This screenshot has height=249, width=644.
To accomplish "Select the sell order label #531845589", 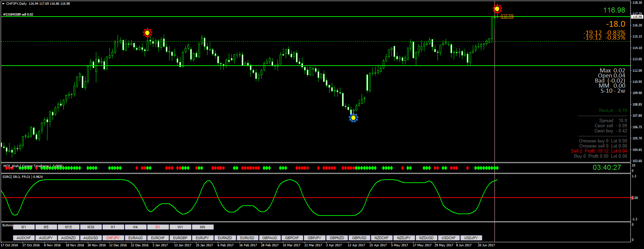I will [x=18, y=15].
